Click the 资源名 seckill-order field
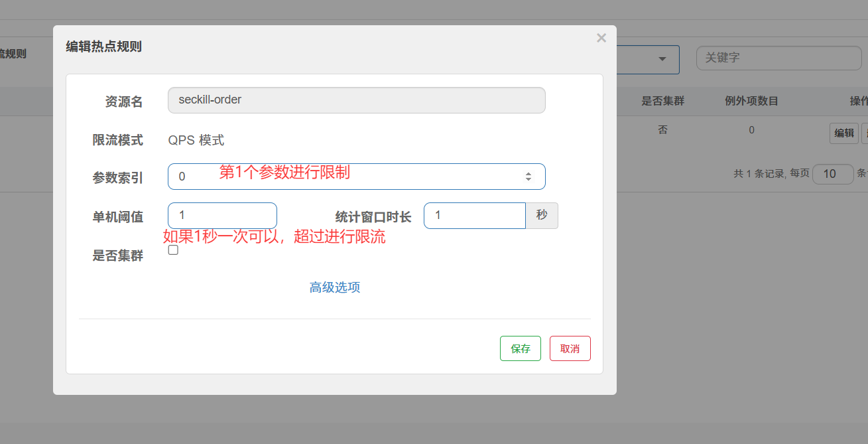 pos(356,100)
